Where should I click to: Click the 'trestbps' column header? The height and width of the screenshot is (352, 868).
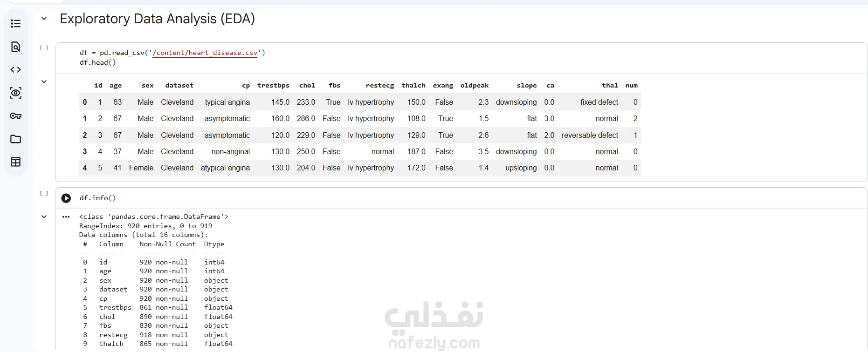(273, 86)
